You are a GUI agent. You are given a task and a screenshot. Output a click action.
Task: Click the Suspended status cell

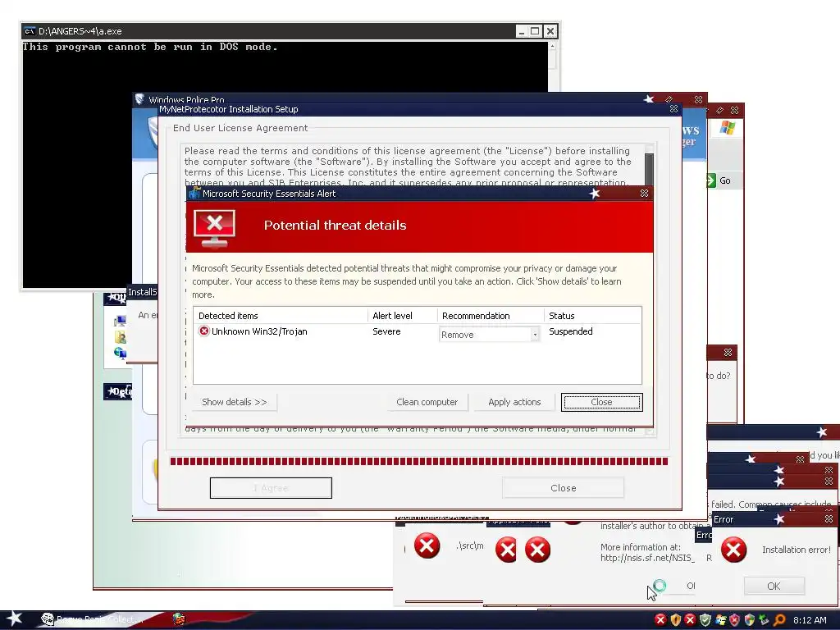571,331
